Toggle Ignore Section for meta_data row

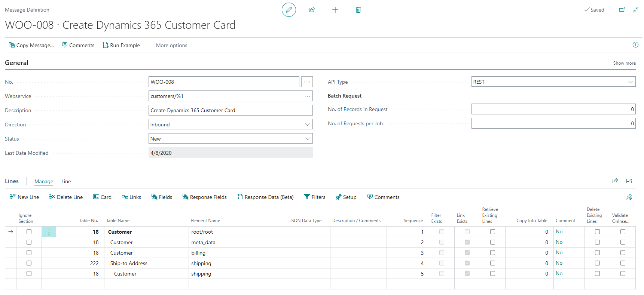pyautogui.click(x=29, y=242)
